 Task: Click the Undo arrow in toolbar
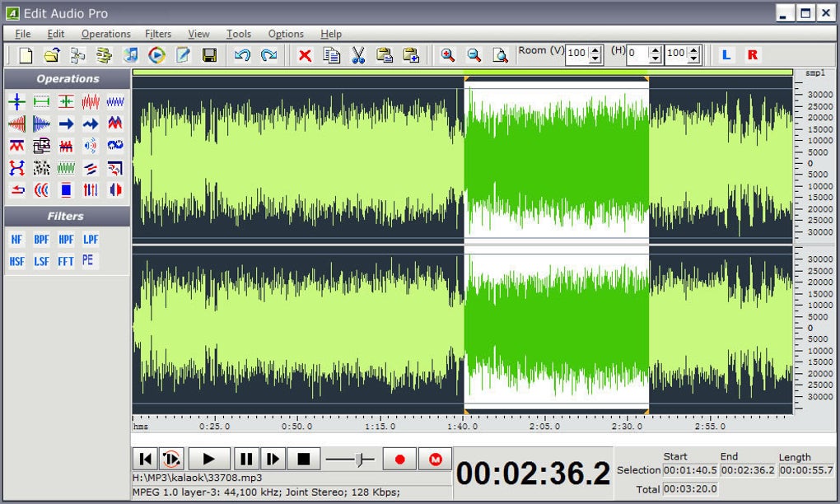pyautogui.click(x=242, y=54)
